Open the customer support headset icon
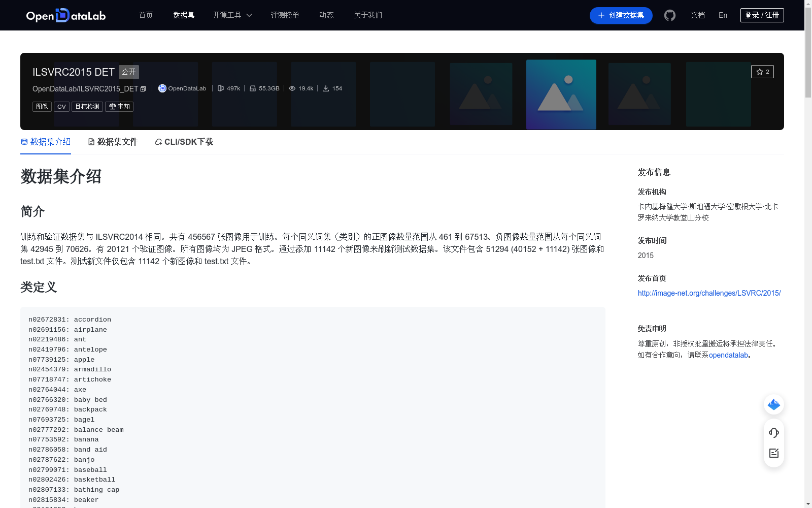 774,433
